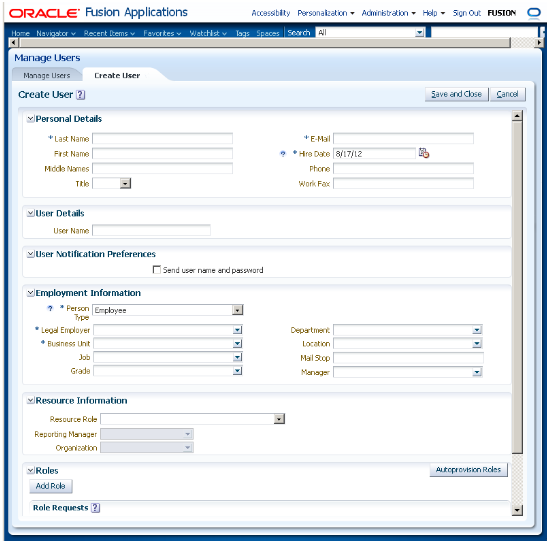Click the Hire Date help question icon
This screenshot has height=543, width=549.
(x=283, y=154)
